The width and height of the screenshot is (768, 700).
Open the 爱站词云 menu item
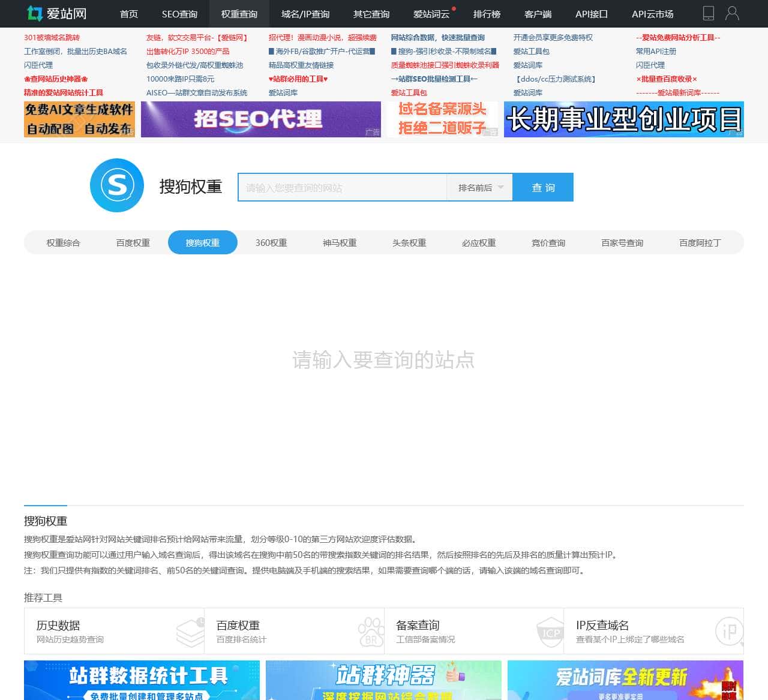point(431,14)
